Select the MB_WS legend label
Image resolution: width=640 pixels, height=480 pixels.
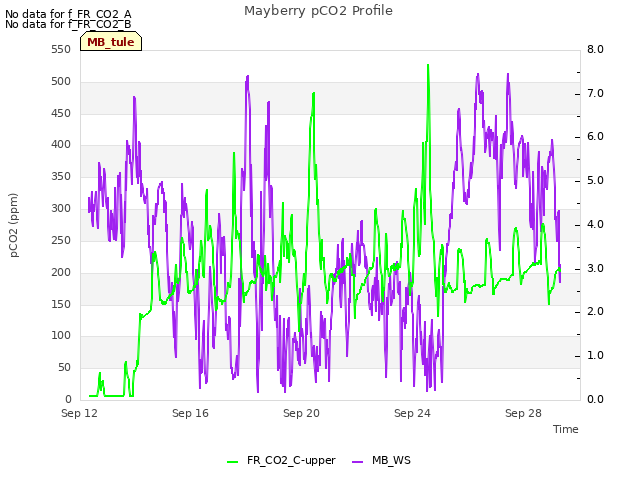point(391,460)
